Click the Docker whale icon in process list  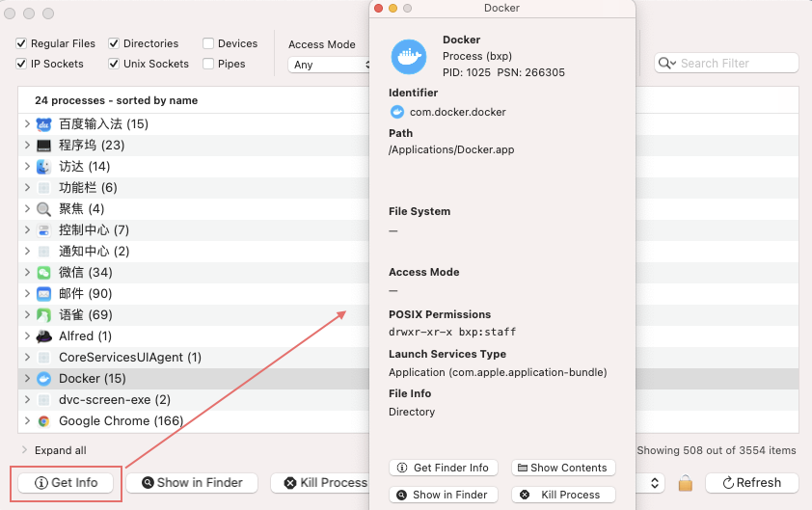pyautogui.click(x=44, y=379)
